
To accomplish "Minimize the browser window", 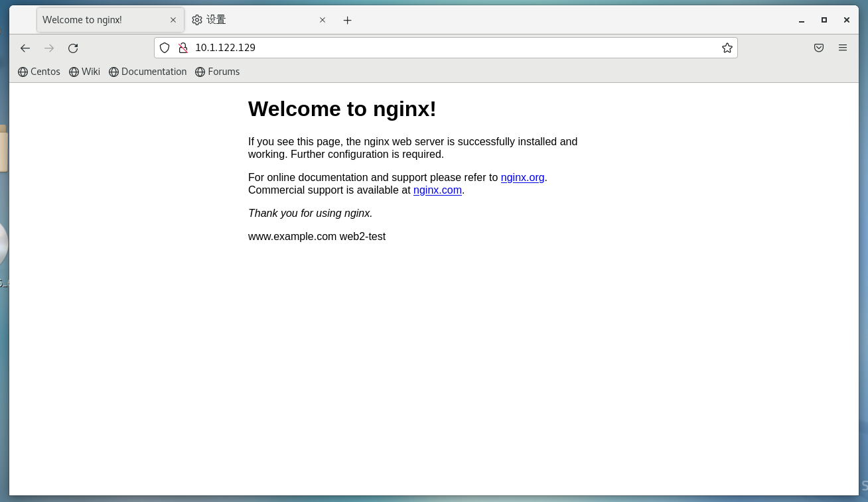I will click(802, 20).
